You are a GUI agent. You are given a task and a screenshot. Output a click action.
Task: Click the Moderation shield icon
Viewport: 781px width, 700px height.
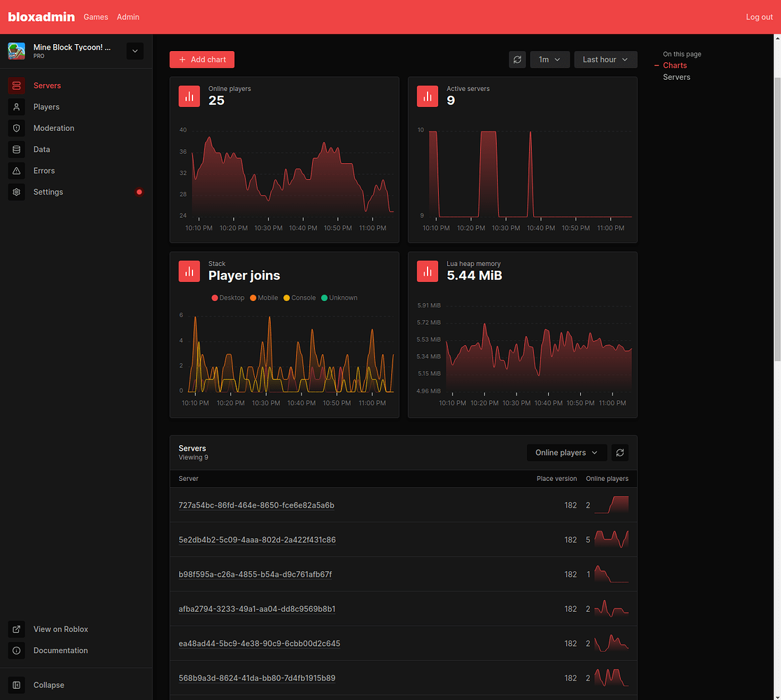[16, 128]
